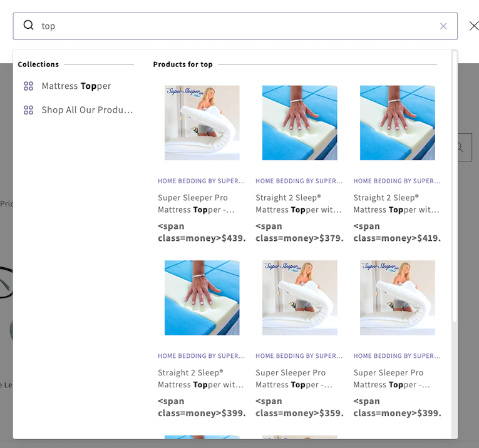Viewport: 479px width, 448px height.
Task: Click vendor label above the $359 product
Action: (x=299, y=356)
